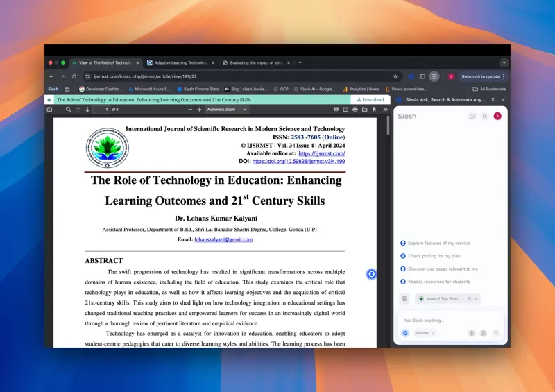The width and height of the screenshot is (555, 392).
Task: Return to article via green back arrow
Action: click(49, 100)
